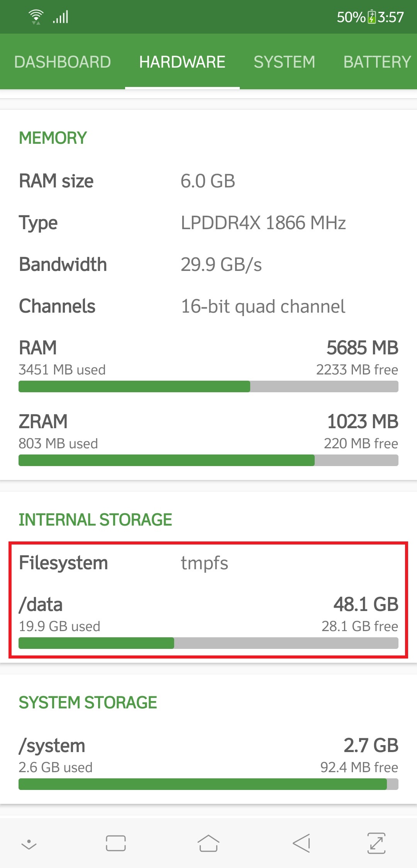Tap the Internal Storage section header

[x=95, y=520]
